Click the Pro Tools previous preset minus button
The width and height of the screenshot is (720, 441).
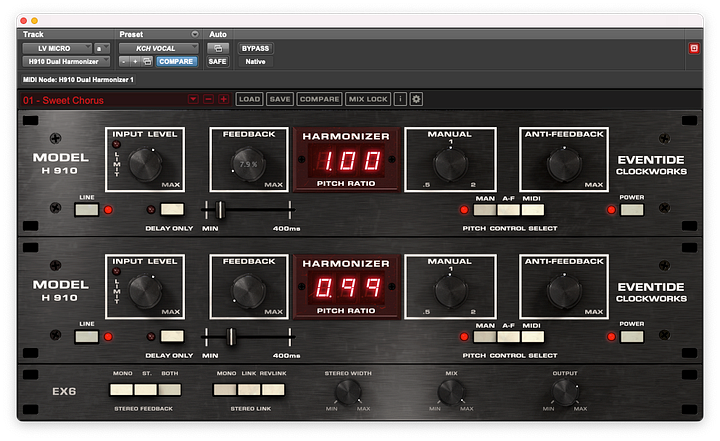(124, 62)
